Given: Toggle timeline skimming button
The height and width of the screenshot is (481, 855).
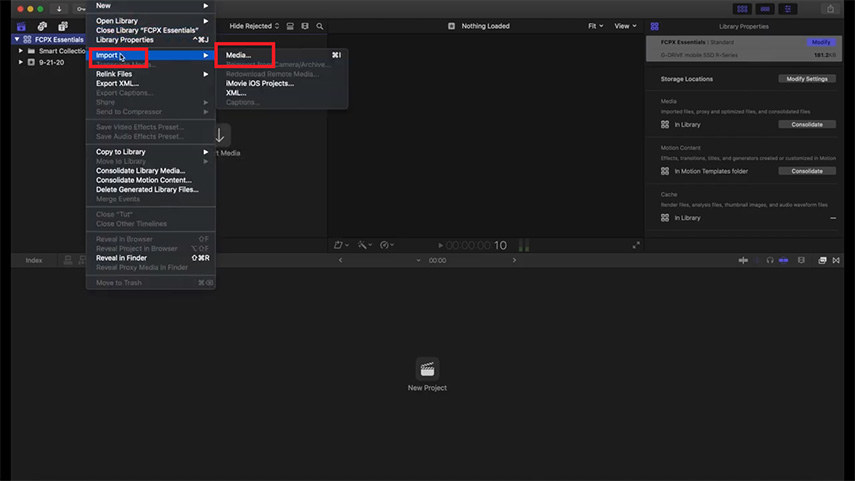Looking at the screenshot, I should tap(743, 260).
